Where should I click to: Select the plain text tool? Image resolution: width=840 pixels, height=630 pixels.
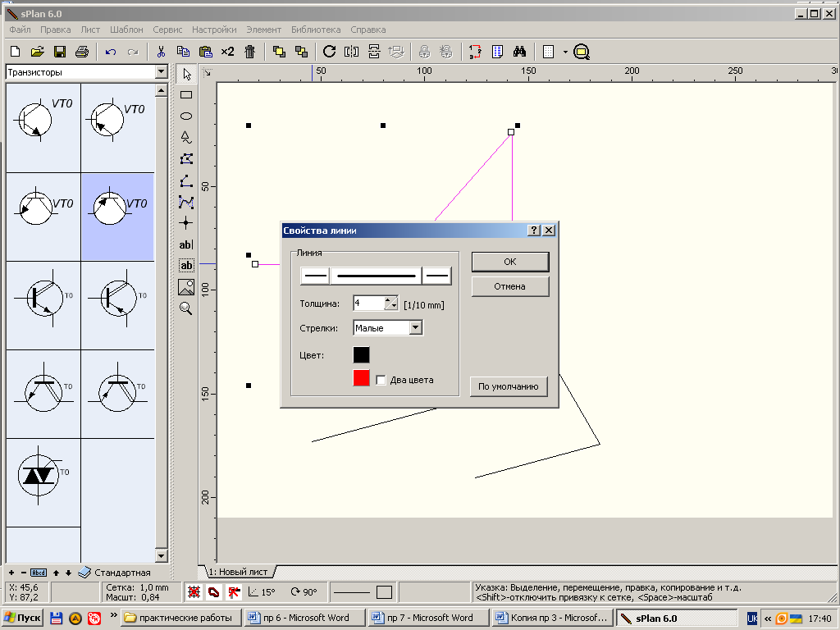186,244
